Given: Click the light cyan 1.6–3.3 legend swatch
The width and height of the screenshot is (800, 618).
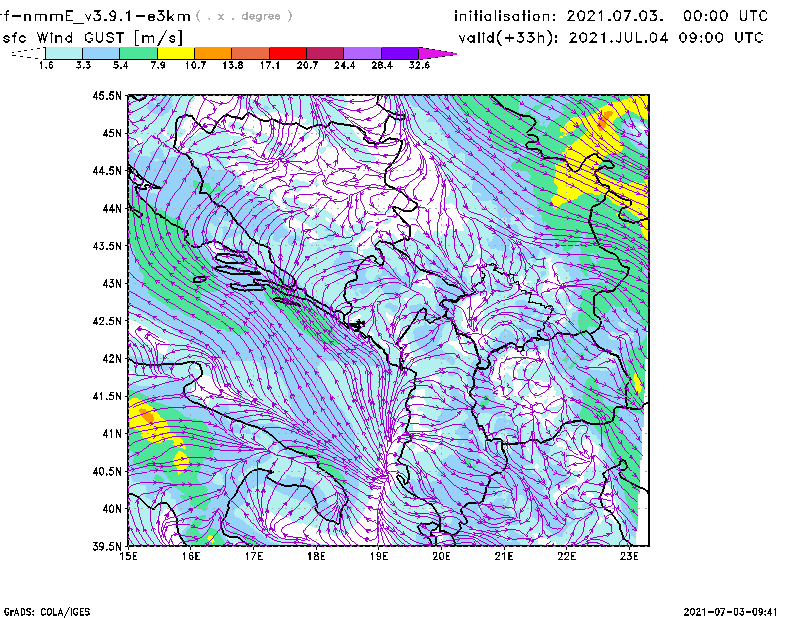Looking at the screenshot, I should click(64, 53).
